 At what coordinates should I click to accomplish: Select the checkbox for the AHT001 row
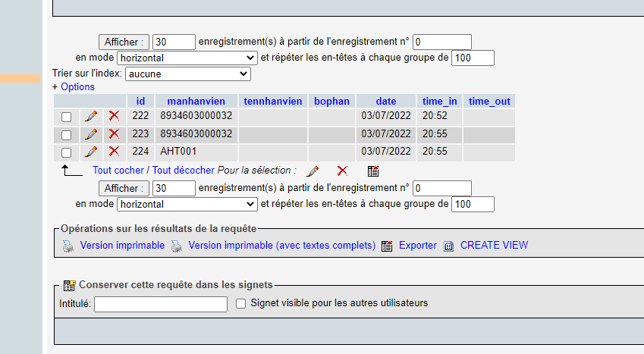(67, 152)
